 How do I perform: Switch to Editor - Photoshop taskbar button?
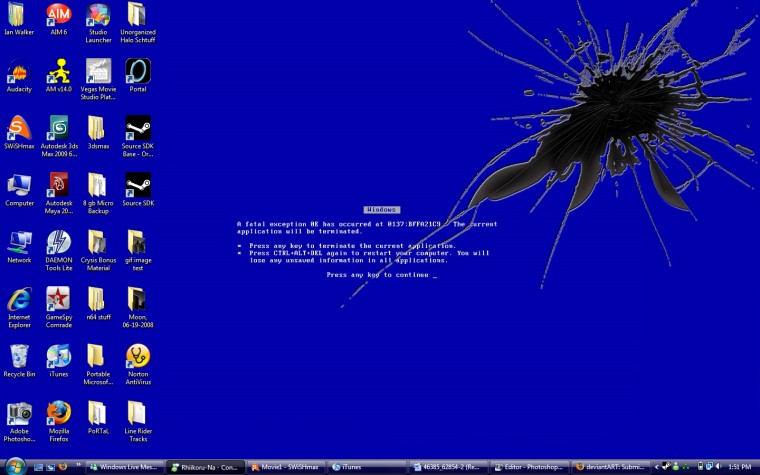click(529, 467)
